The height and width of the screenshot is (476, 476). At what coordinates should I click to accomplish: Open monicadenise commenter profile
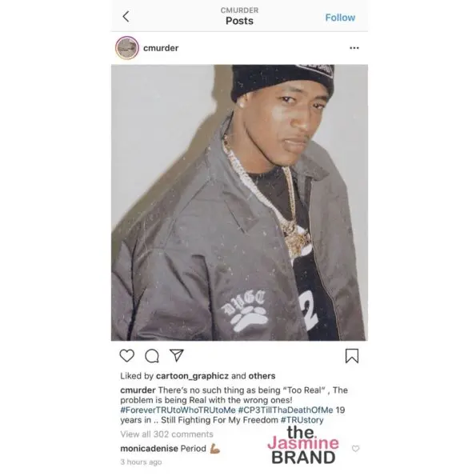(x=149, y=448)
